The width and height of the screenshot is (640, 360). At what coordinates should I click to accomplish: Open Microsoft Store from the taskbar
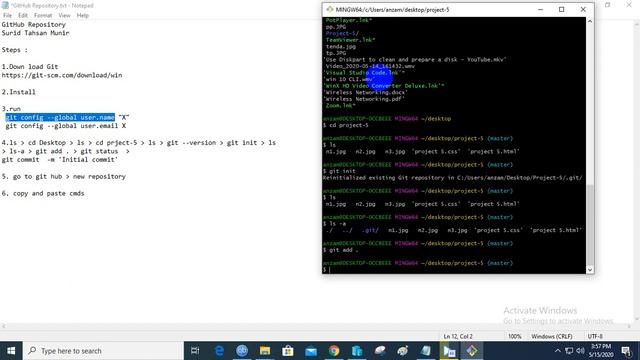(288, 351)
